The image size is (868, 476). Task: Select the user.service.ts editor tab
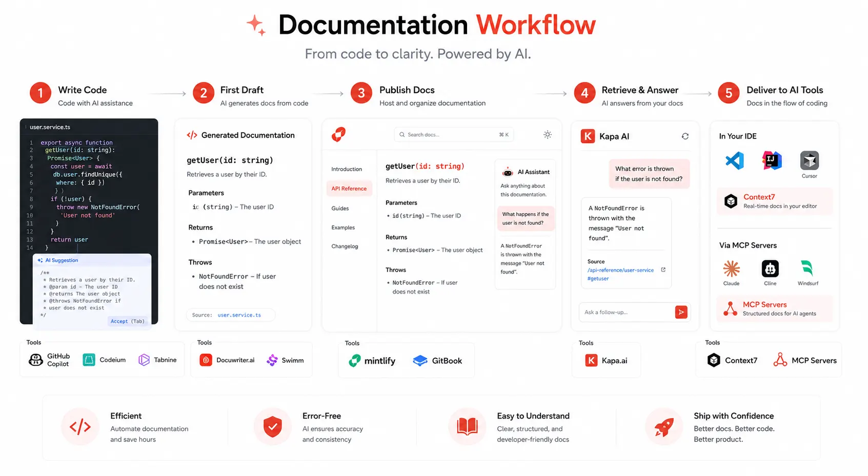click(50, 127)
